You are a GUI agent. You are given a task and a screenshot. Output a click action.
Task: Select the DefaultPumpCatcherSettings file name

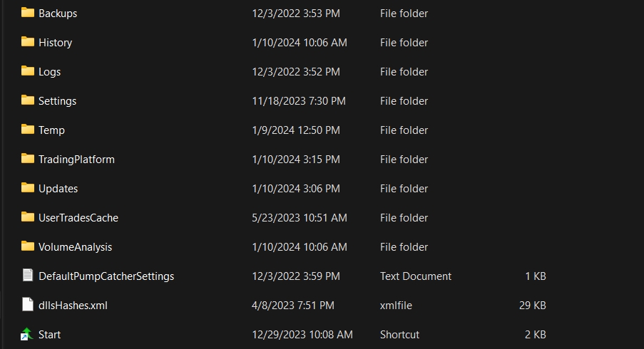point(106,276)
